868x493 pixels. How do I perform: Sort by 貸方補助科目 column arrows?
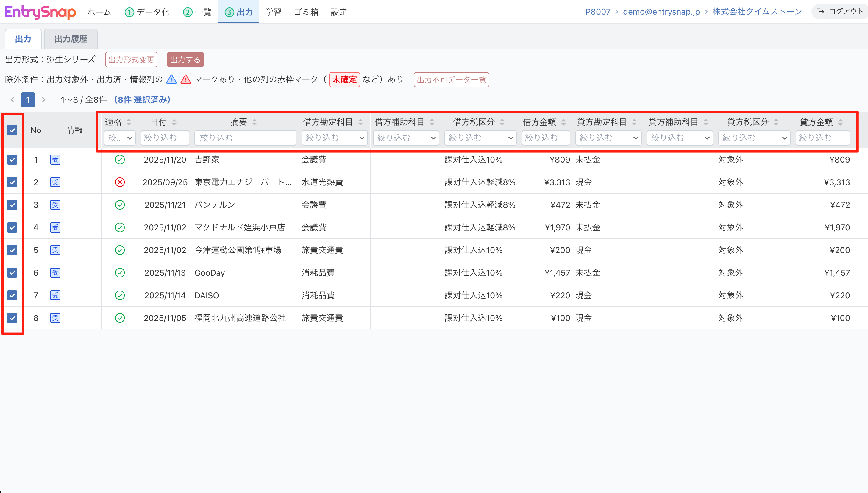coord(706,122)
